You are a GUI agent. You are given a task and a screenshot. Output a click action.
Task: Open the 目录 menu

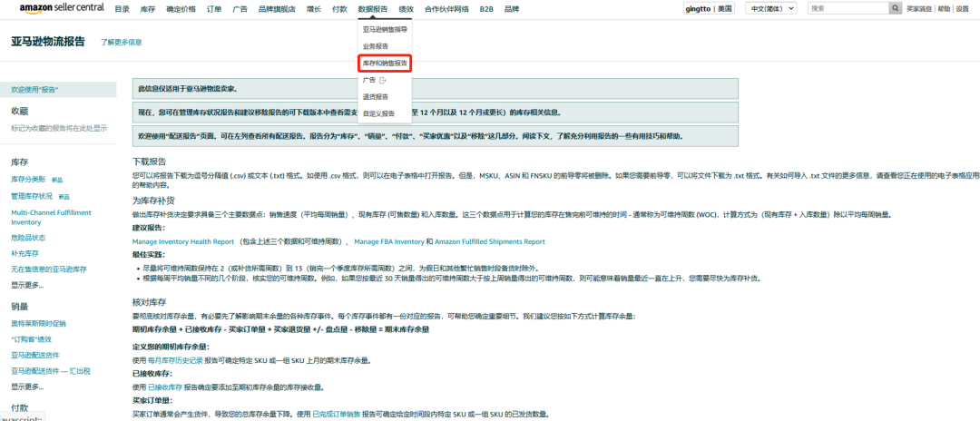pyautogui.click(x=122, y=9)
